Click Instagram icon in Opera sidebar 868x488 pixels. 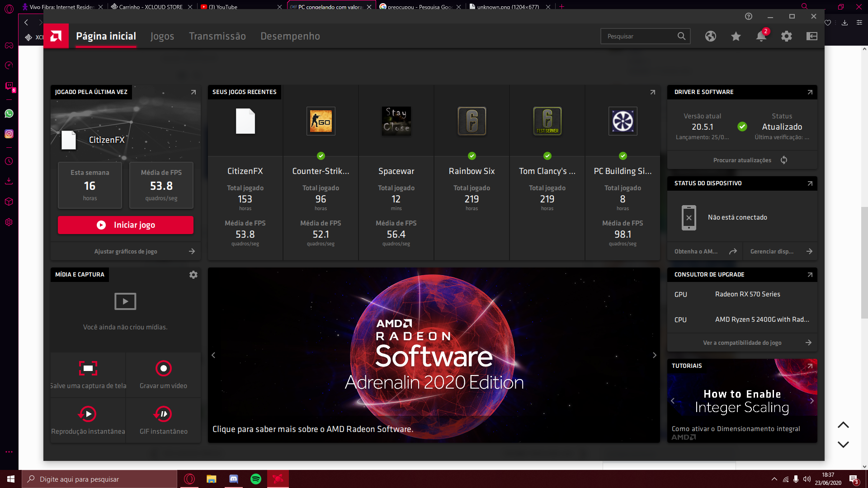9,134
